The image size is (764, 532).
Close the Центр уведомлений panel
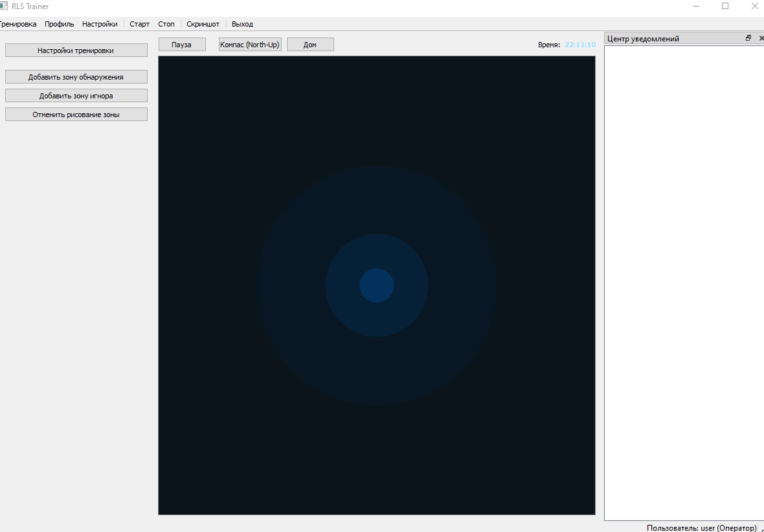pyautogui.click(x=761, y=38)
